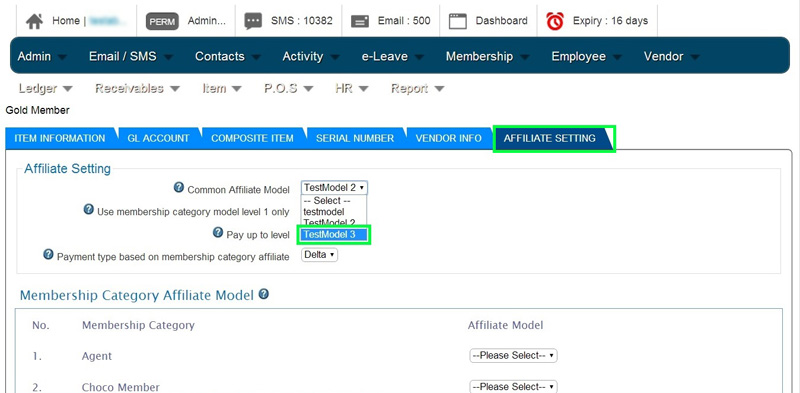The width and height of the screenshot is (800, 393).
Task: Open the Activity menu
Action: tap(311, 56)
